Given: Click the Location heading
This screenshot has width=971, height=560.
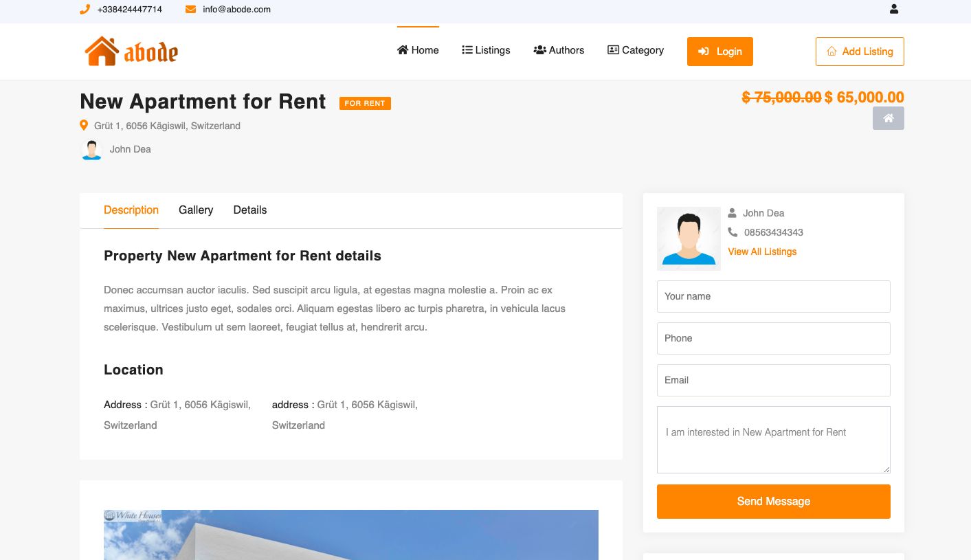Looking at the screenshot, I should (133, 370).
